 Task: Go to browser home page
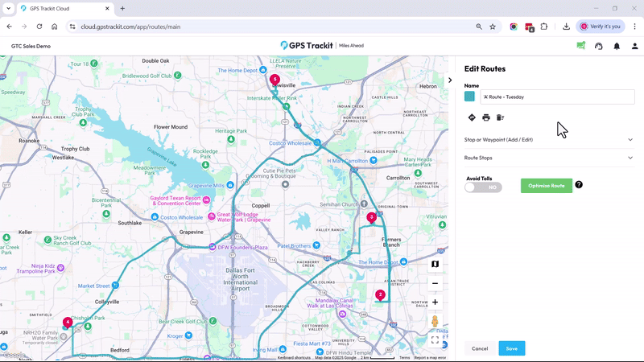click(x=54, y=27)
